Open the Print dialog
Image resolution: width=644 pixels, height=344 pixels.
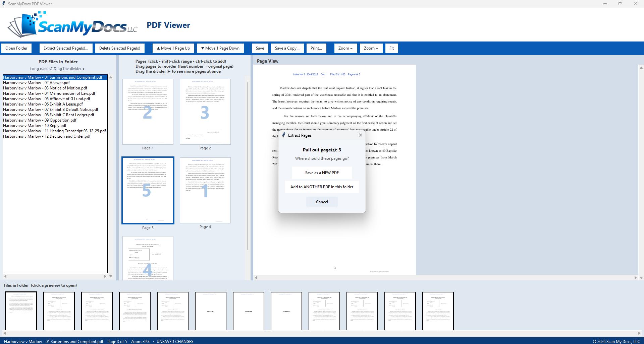pos(316,48)
